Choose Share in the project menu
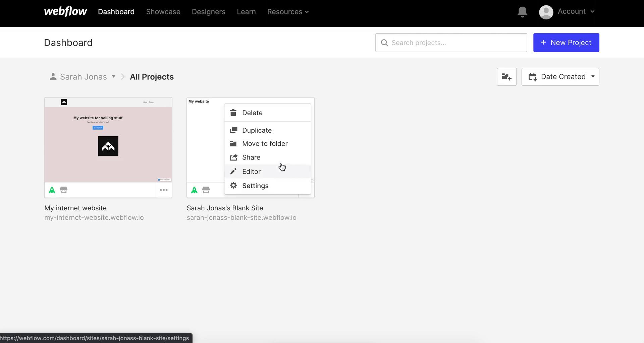Image resolution: width=644 pixels, height=343 pixels. (268, 157)
